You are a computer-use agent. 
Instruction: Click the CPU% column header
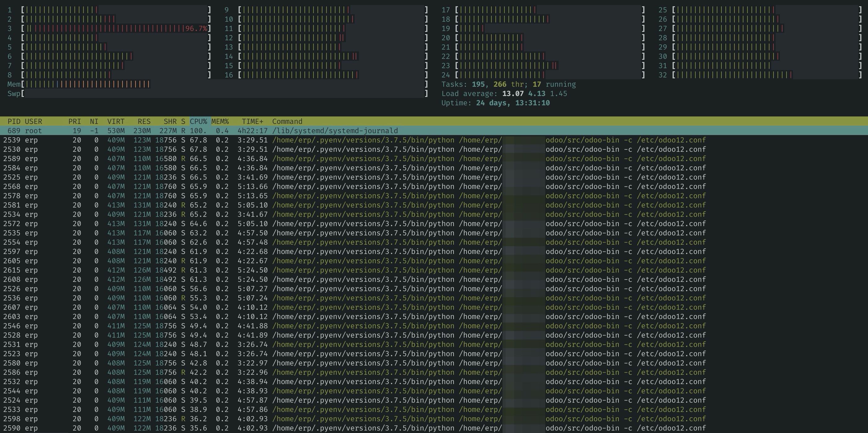pyautogui.click(x=198, y=121)
